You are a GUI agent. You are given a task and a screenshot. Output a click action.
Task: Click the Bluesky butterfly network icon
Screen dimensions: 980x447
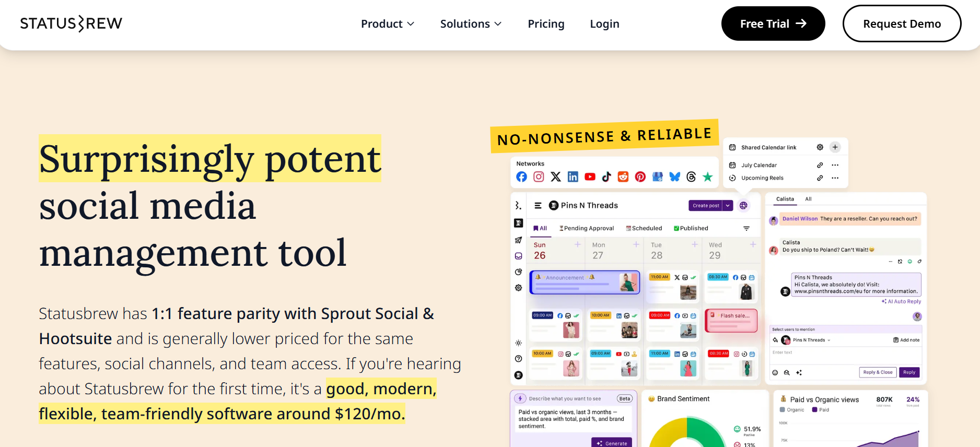click(x=675, y=177)
